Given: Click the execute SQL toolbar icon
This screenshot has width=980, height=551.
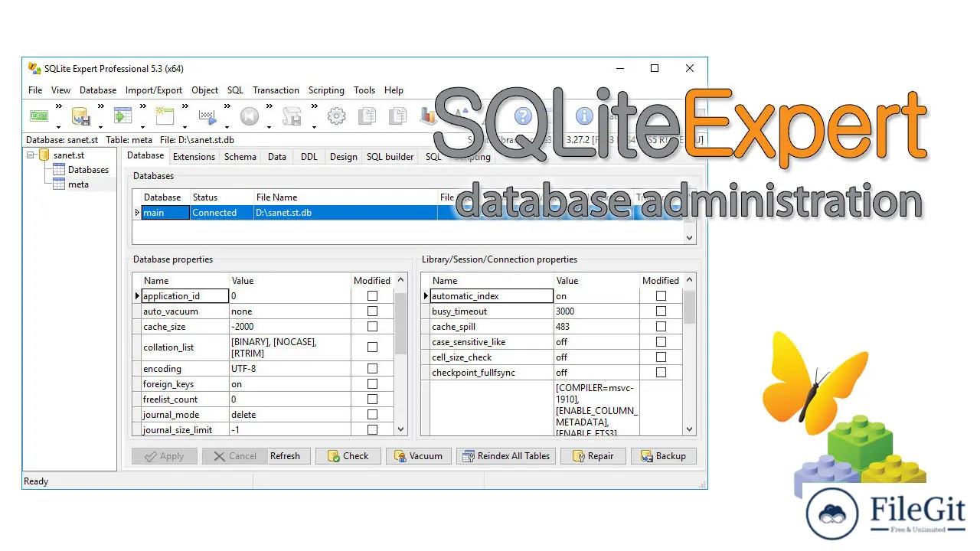Looking at the screenshot, I should (x=207, y=116).
